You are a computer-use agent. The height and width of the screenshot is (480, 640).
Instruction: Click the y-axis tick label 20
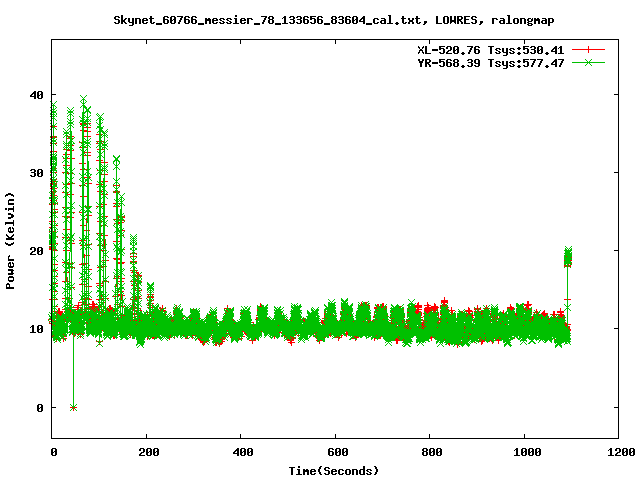pyautogui.click(x=36, y=251)
